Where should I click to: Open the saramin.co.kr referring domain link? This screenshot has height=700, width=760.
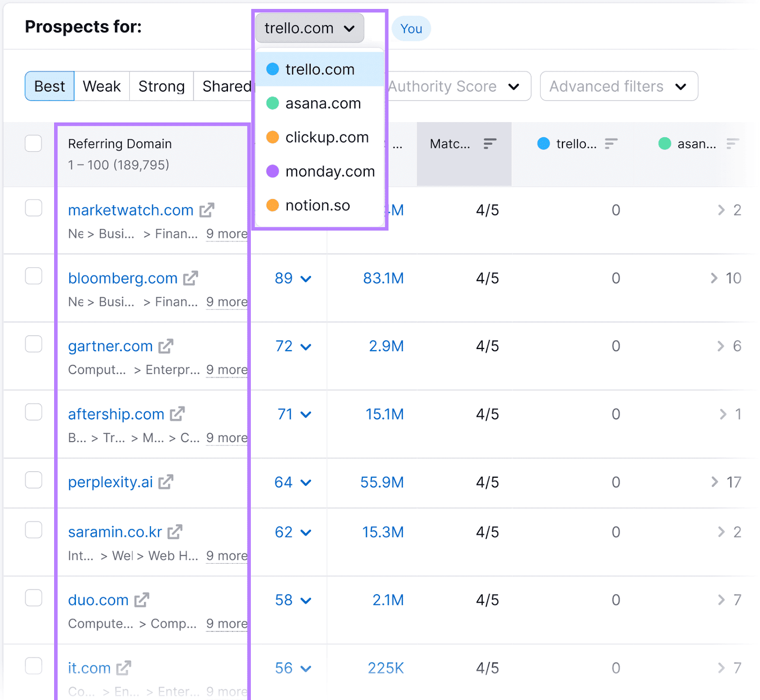point(114,532)
